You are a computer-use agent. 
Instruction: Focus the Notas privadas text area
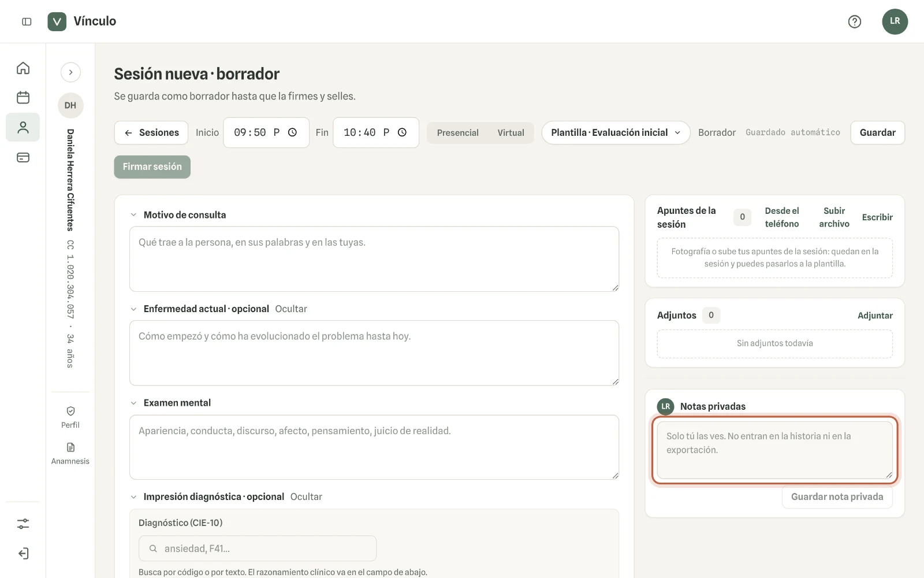click(x=774, y=450)
